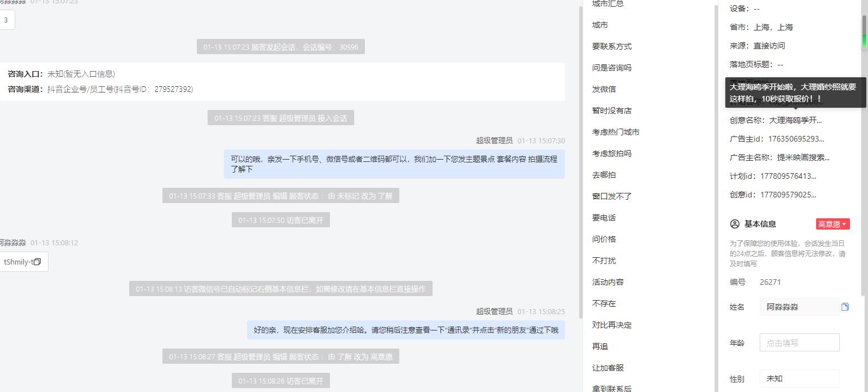This screenshot has height=392, width=868.
Task: Choose quick reply 去哪拍
Action: 604,175
